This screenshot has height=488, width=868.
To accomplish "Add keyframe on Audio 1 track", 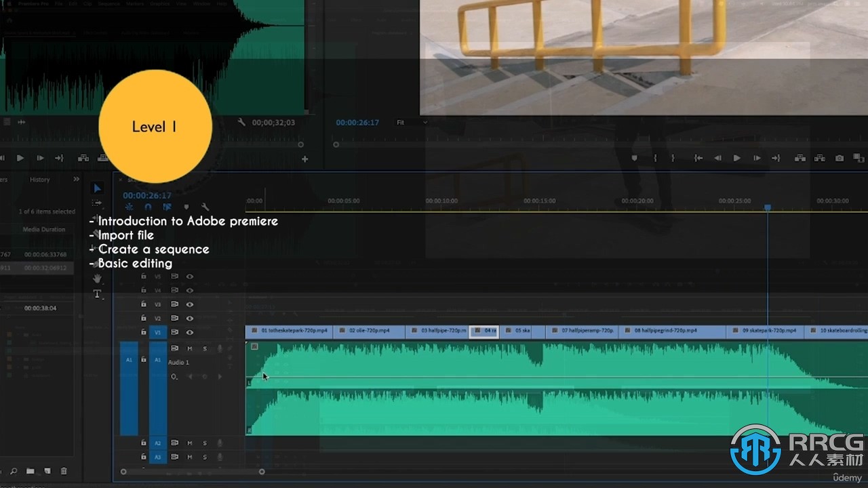I will coord(205,376).
